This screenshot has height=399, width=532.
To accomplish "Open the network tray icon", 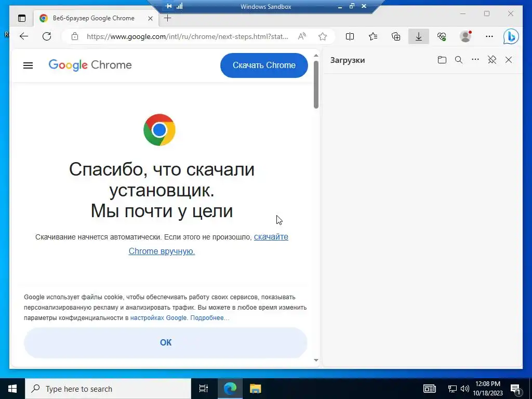I will (x=453, y=389).
